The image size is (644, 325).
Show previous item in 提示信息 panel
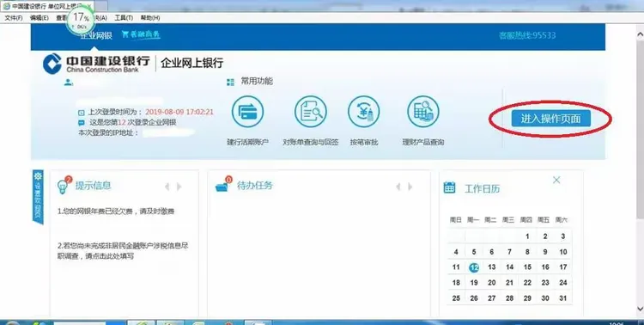tap(167, 187)
